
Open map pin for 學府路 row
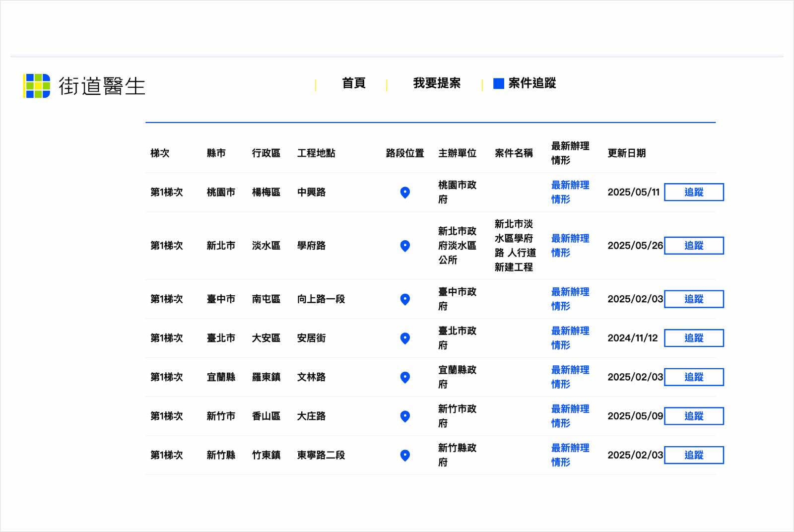pos(405,246)
